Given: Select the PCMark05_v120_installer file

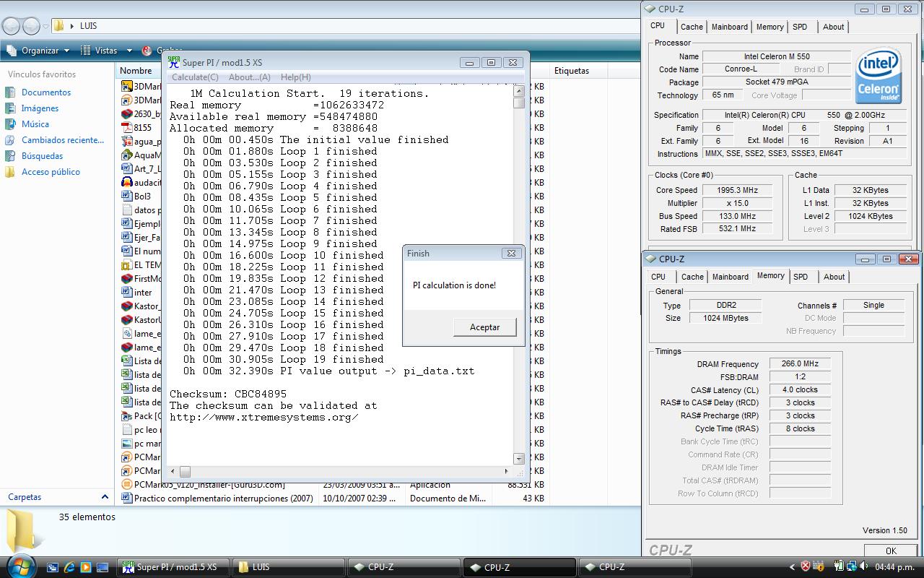Looking at the screenshot, I should point(209,485).
